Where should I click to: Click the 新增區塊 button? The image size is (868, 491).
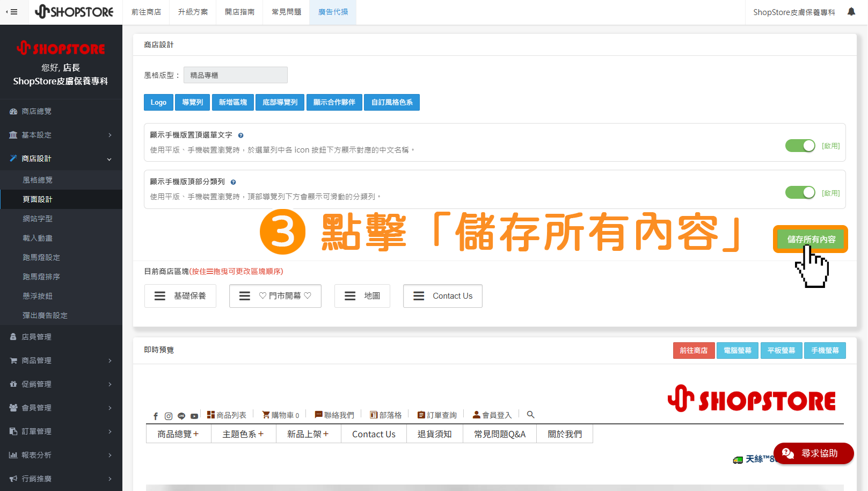coord(233,102)
